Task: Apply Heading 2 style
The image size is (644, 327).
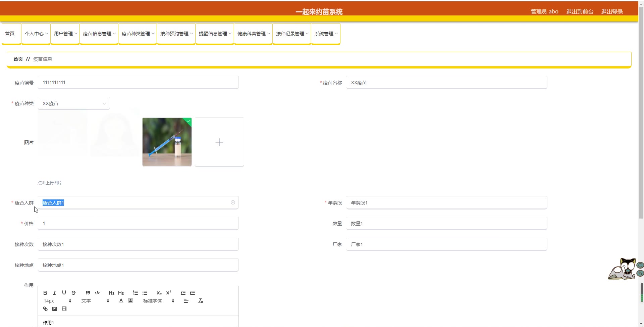Action: click(x=121, y=293)
